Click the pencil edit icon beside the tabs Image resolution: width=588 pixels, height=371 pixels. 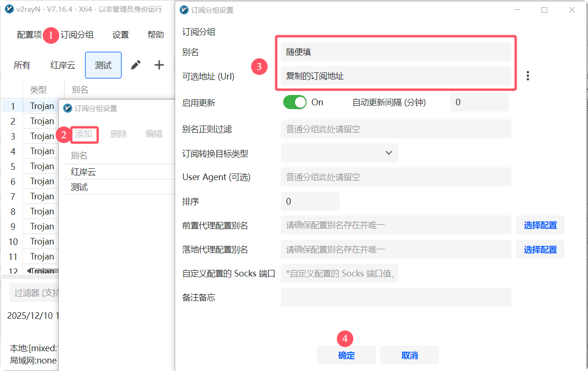point(136,65)
